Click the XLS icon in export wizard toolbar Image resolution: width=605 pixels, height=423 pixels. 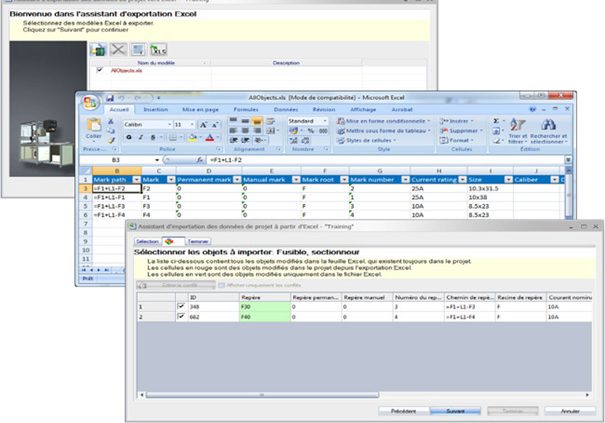[x=158, y=50]
